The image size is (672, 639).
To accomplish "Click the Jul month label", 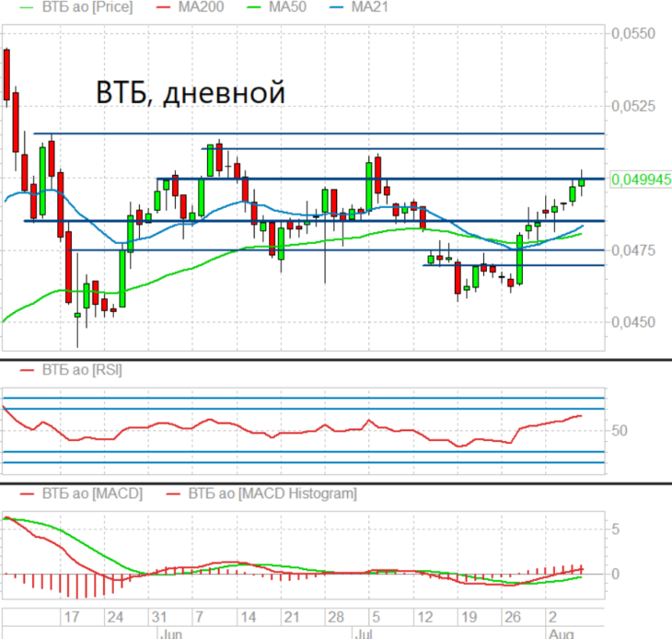I will pyautogui.click(x=364, y=633).
